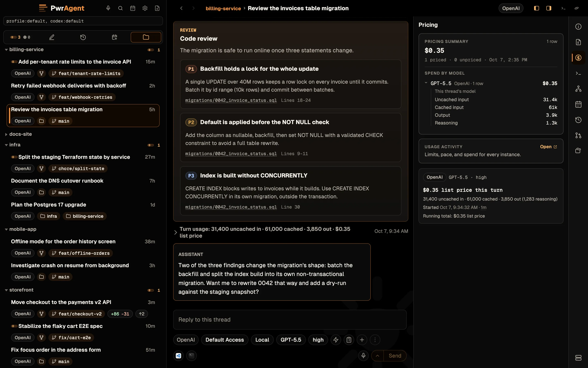This screenshot has width=588, height=368.
Task: Open settings gear in the sidebar header
Action: [x=145, y=8]
